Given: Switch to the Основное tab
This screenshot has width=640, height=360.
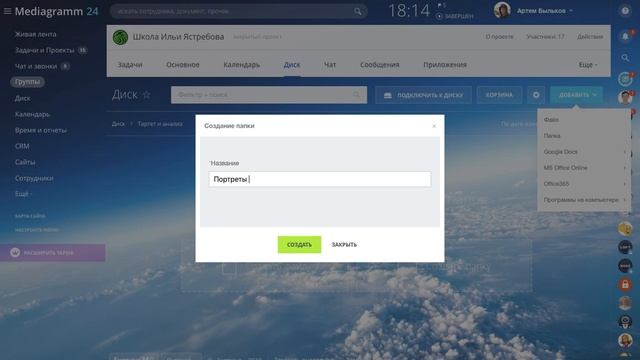Looking at the screenshot, I should click(x=182, y=64).
